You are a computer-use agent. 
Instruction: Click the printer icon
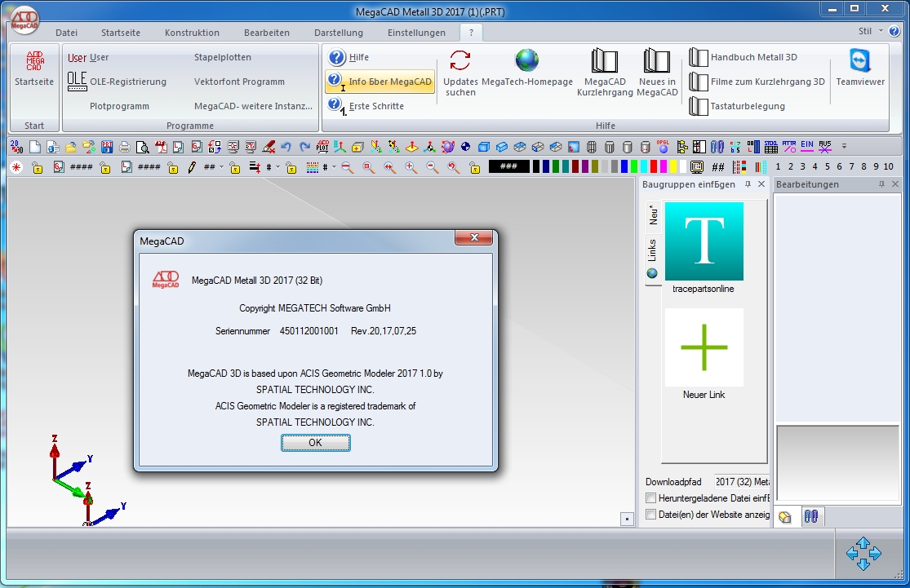(x=124, y=147)
